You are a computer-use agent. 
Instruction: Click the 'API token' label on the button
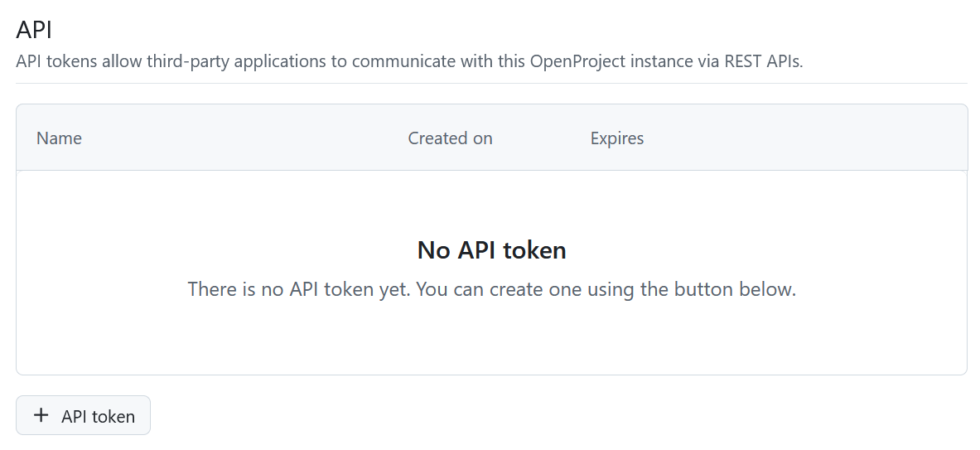98,416
